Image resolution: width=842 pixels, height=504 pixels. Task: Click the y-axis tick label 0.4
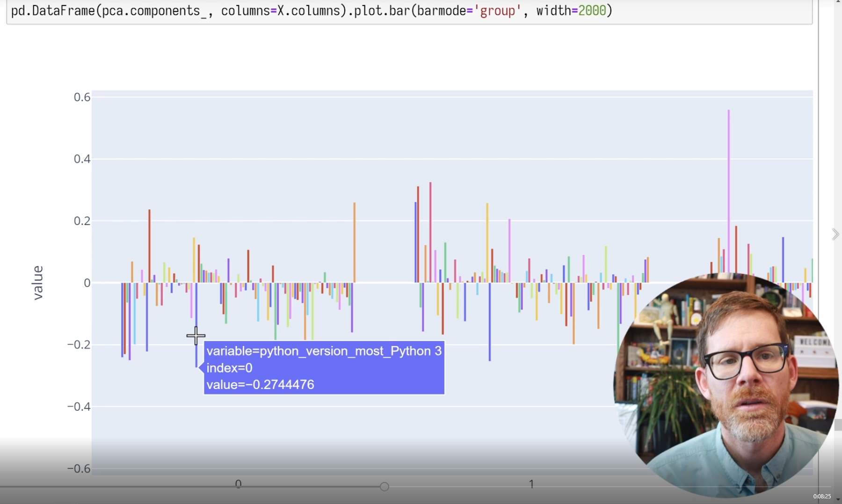[82, 159]
